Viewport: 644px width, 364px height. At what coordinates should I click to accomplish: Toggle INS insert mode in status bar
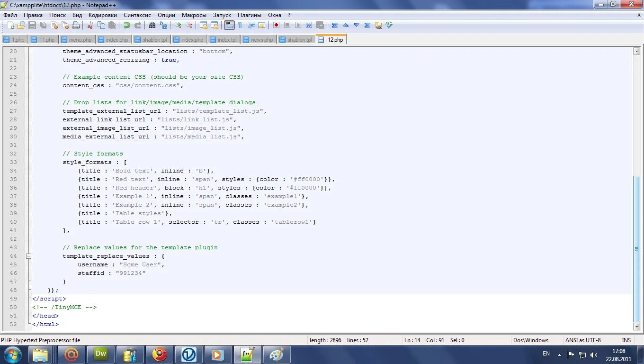point(626,340)
